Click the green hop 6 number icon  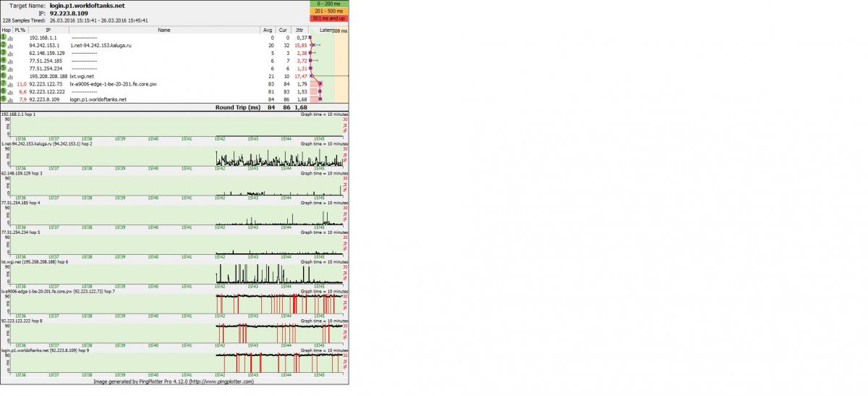[4, 75]
